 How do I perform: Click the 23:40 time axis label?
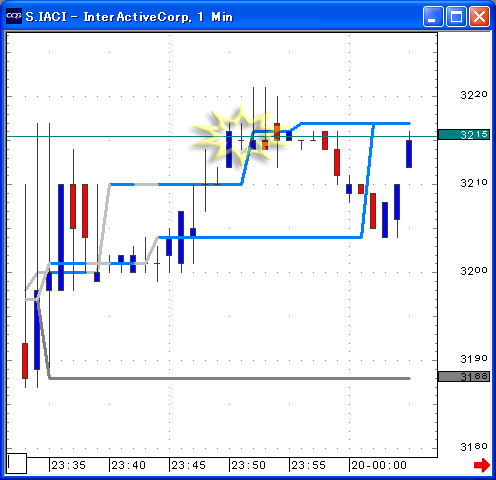[128, 465]
